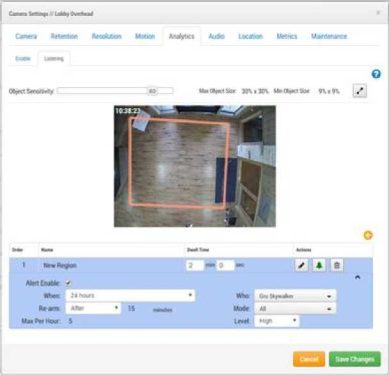Add a new region with yellow plus icon
The image size is (389, 375).
click(368, 235)
